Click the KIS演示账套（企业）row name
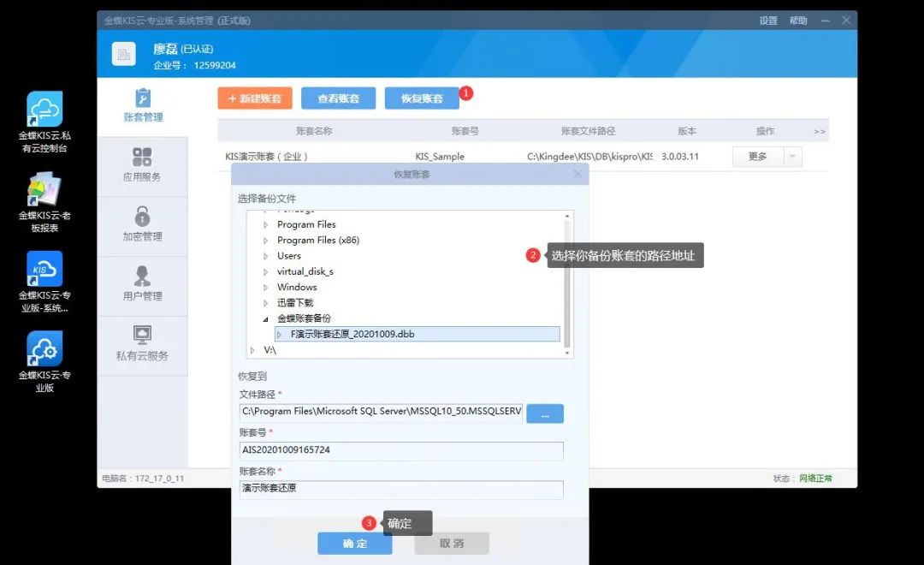Image resolution: width=924 pixels, height=565 pixels. click(266, 157)
